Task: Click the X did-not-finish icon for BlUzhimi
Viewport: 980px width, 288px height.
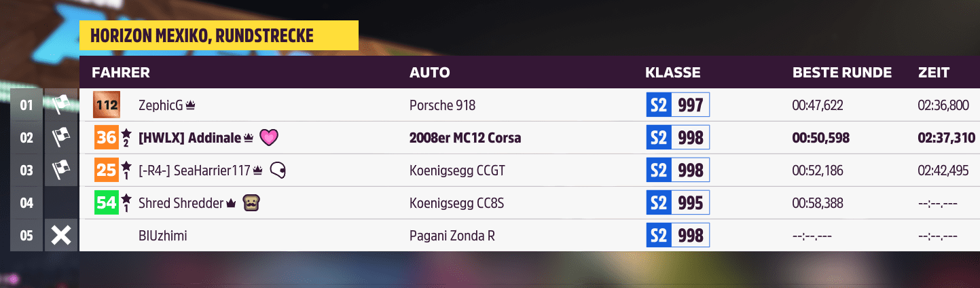Action: [x=61, y=236]
